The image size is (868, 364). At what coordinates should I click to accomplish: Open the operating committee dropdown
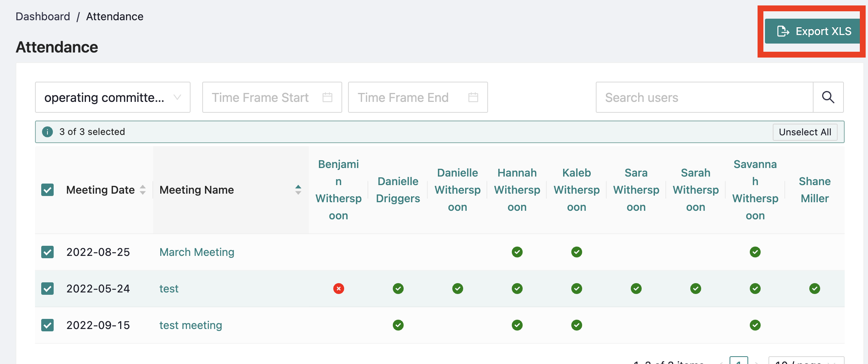[x=112, y=97]
